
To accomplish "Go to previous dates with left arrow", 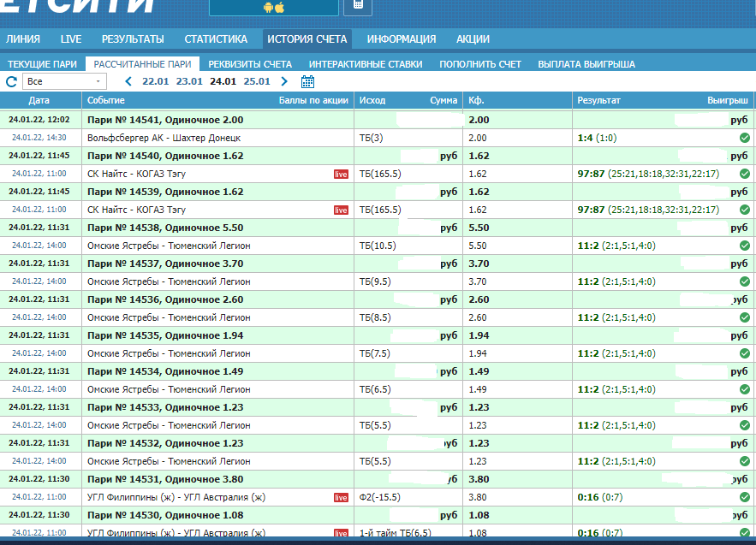I will point(128,82).
